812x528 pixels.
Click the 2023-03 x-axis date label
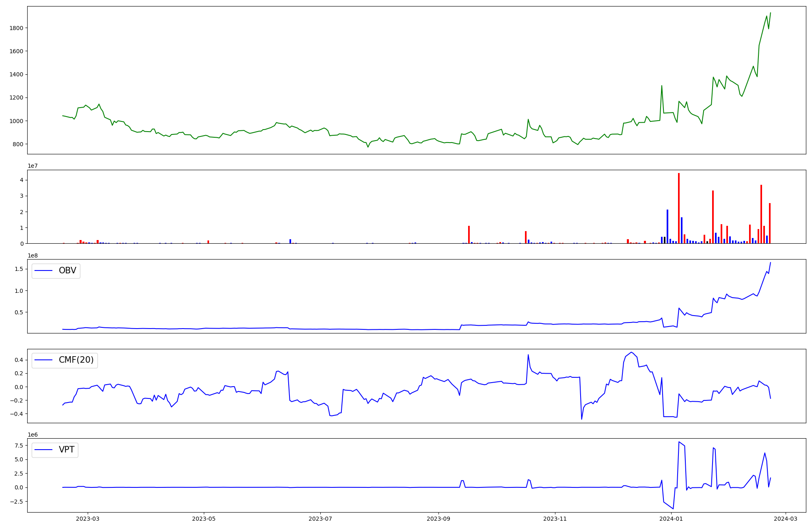point(88,519)
